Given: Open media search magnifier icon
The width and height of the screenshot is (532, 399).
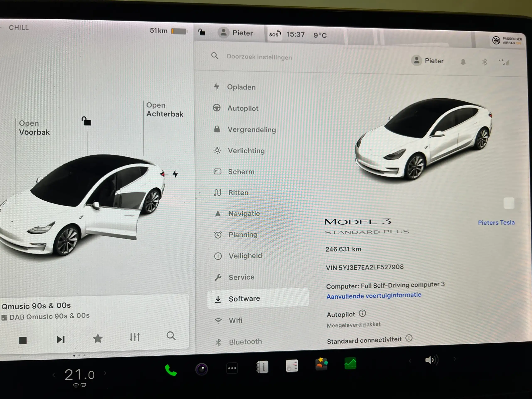Looking at the screenshot, I should [171, 335].
